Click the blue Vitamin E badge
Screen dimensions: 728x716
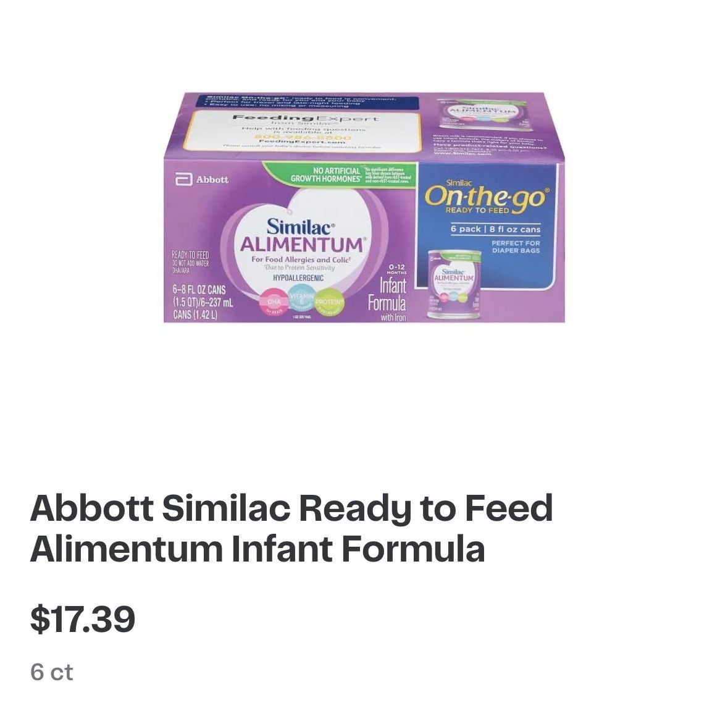302,299
